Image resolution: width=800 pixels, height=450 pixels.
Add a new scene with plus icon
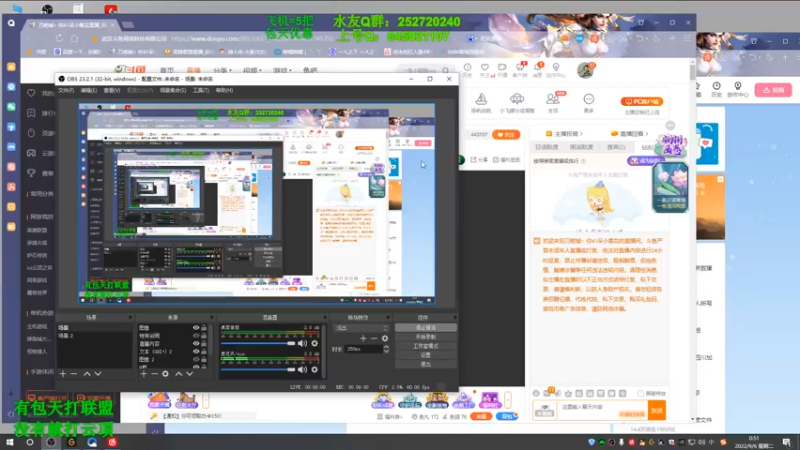tap(63, 374)
